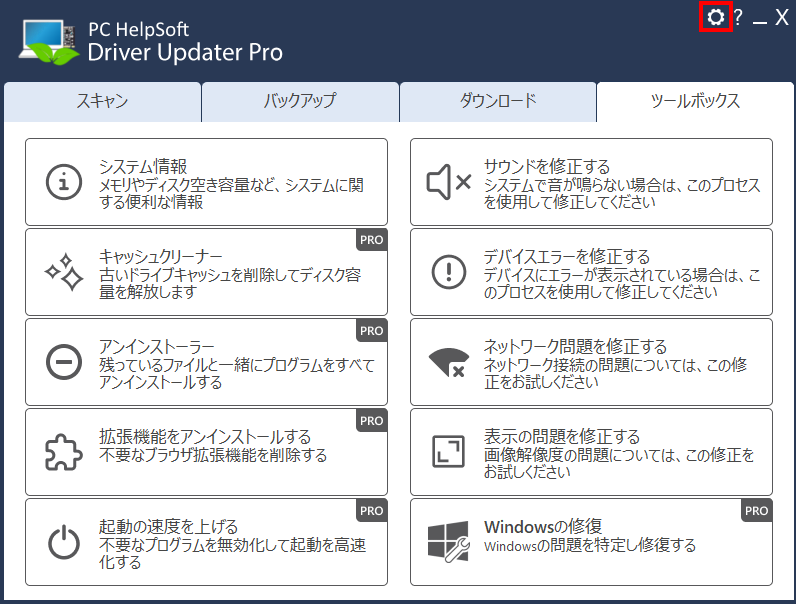Click the Wi-Fi error network icon
The image size is (796, 604).
click(x=449, y=362)
